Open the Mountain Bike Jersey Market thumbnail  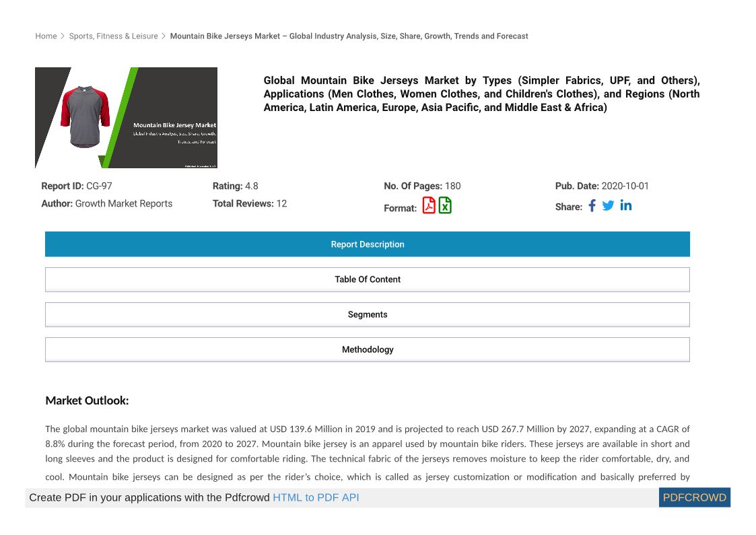(126, 118)
